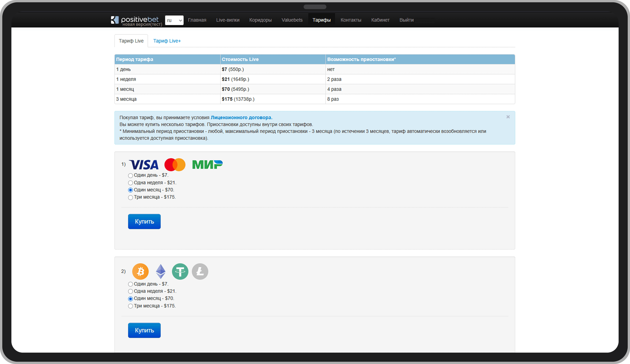
Task: Click the Visa payment logo
Action: coord(144,165)
